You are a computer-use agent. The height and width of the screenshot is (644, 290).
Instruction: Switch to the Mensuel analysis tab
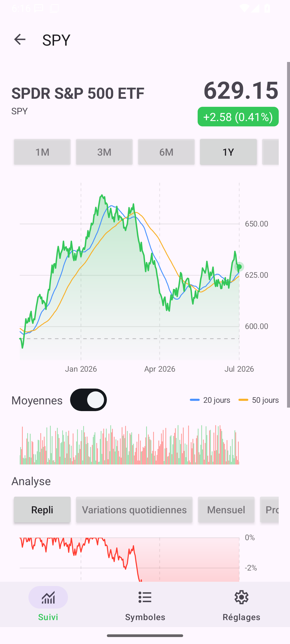(x=226, y=510)
